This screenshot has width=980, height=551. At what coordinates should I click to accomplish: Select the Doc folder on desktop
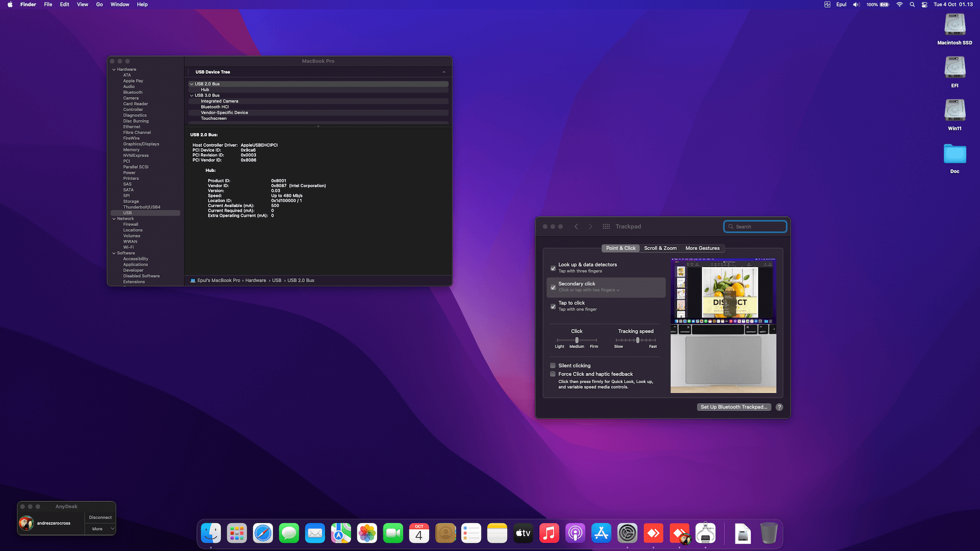(954, 158)
